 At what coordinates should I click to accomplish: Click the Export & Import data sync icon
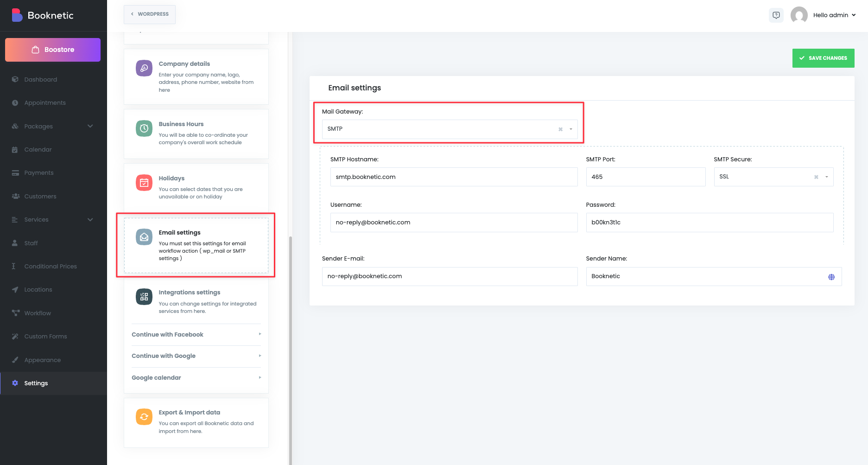144,417
